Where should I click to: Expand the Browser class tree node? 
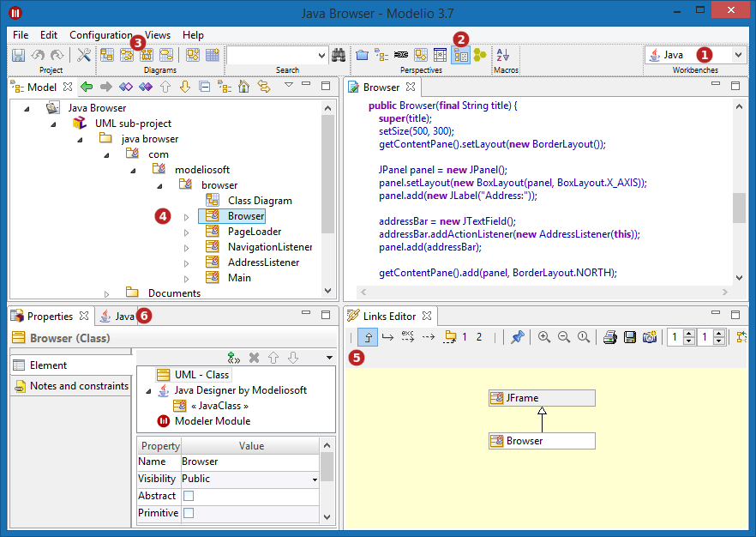(x=186, y=217)
